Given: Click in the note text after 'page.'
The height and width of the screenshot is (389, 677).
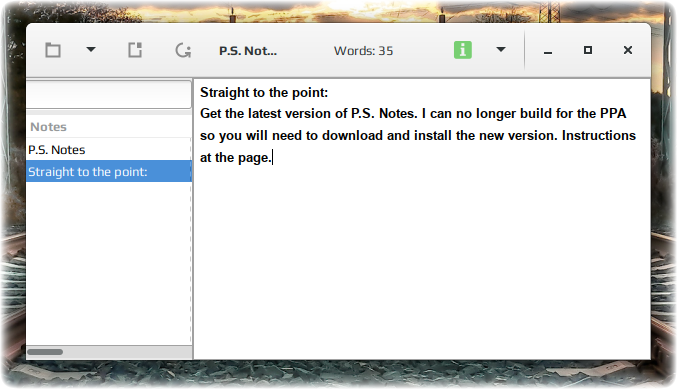Looking at the screenshot, I should click(272, 158).
